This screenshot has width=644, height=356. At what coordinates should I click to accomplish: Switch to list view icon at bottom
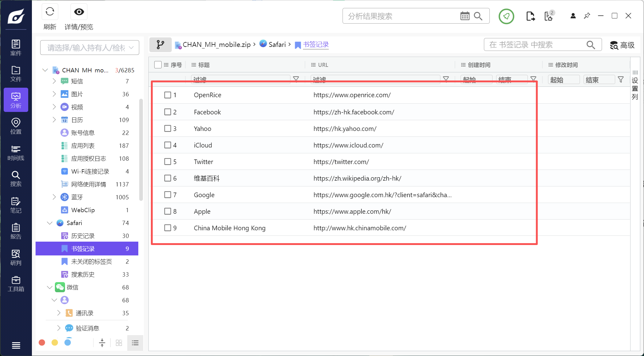[135, 343]
